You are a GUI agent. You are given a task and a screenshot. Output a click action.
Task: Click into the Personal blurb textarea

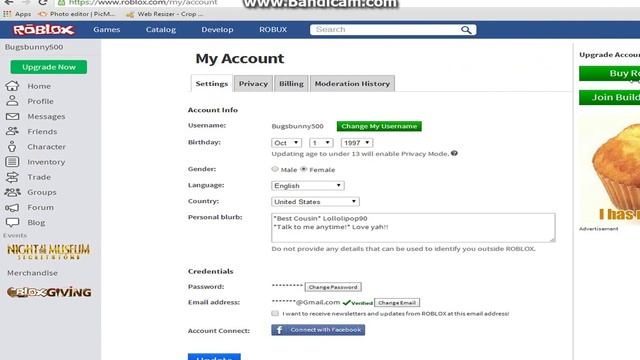click(413, 228)
